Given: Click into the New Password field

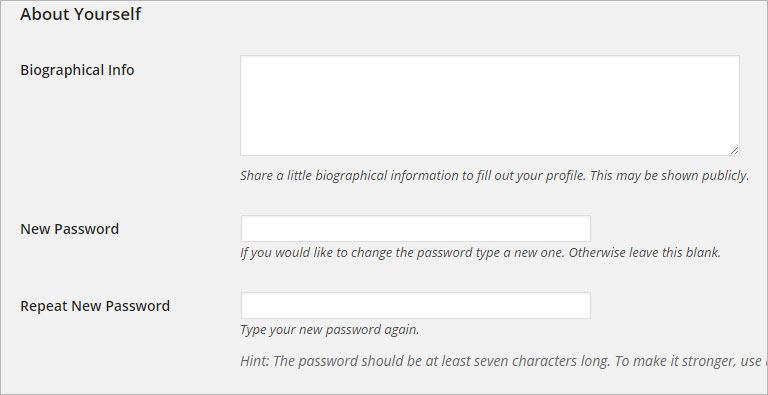Looking at the screenshot, I should click(415, 228).
